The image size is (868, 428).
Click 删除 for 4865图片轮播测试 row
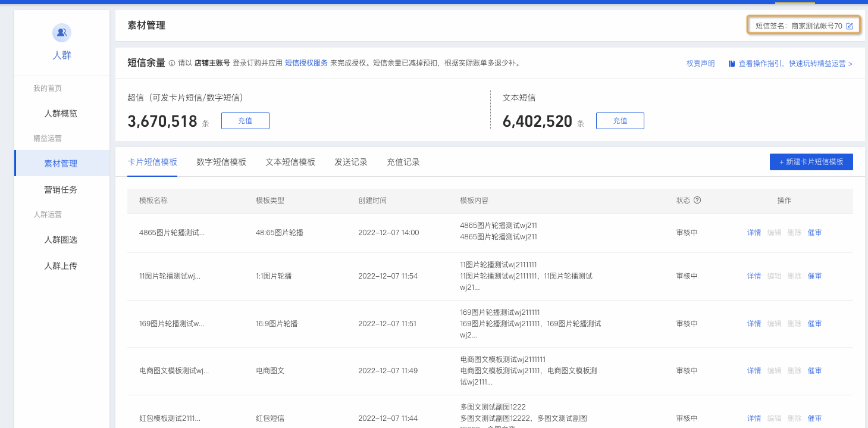[x=794, y=233]
